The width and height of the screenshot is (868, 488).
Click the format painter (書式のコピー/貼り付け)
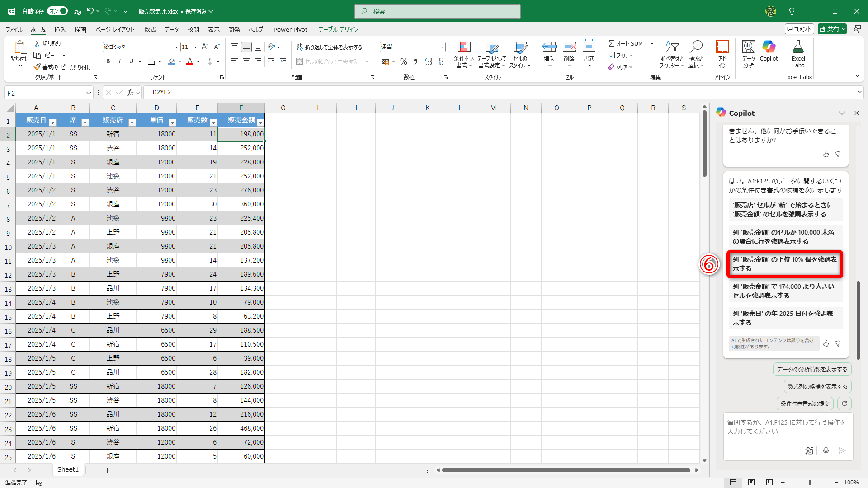(62, 67)
